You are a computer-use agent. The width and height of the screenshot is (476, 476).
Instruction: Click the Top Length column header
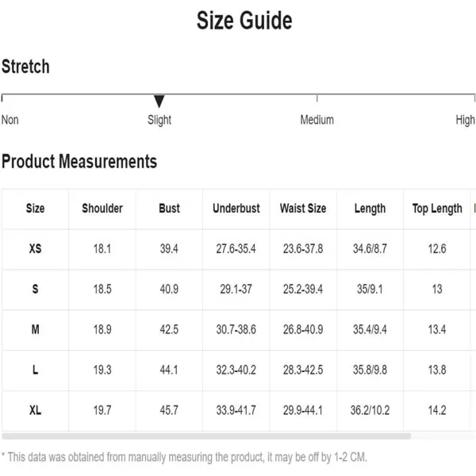[437, 209]
